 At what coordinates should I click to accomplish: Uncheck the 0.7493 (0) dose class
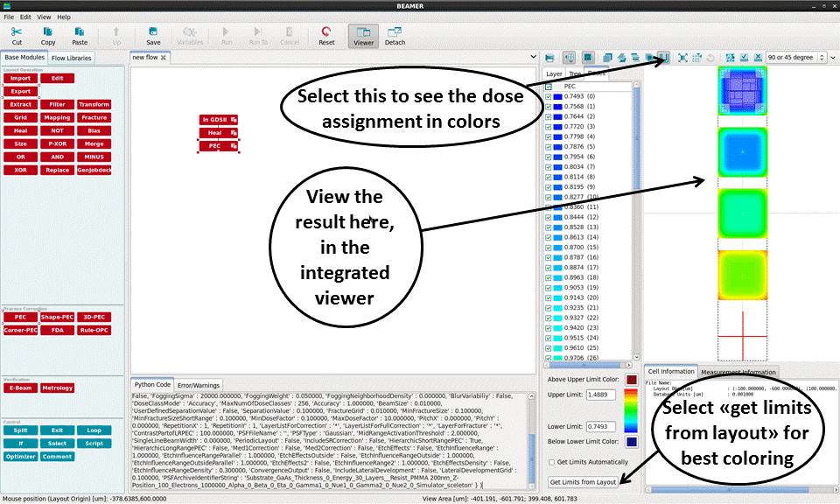549,96
